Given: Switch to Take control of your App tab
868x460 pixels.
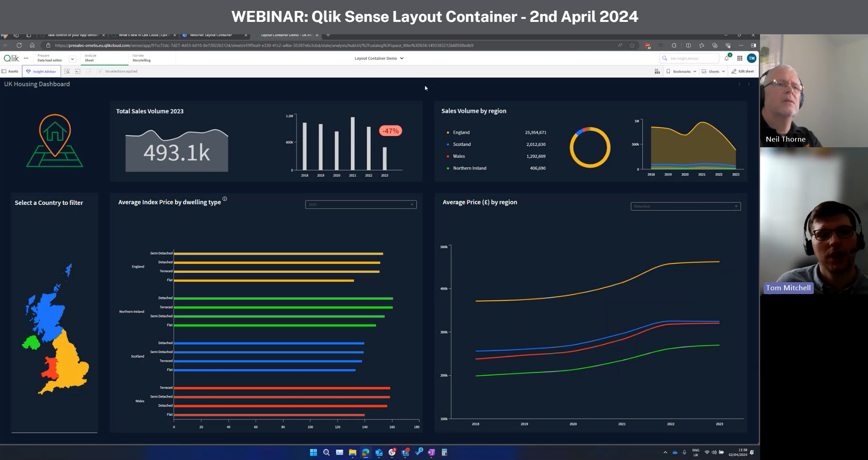Looking at the screenshot, I should 72,35.
